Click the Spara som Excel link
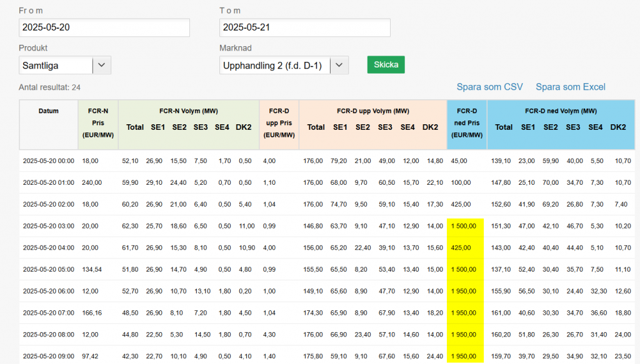640x364 pixels. (570, 87)
